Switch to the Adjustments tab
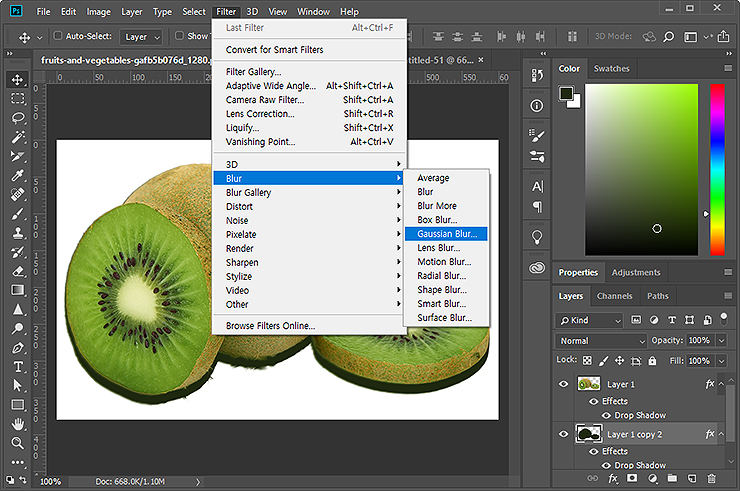740x491 pixels. [x=636, y=272]
